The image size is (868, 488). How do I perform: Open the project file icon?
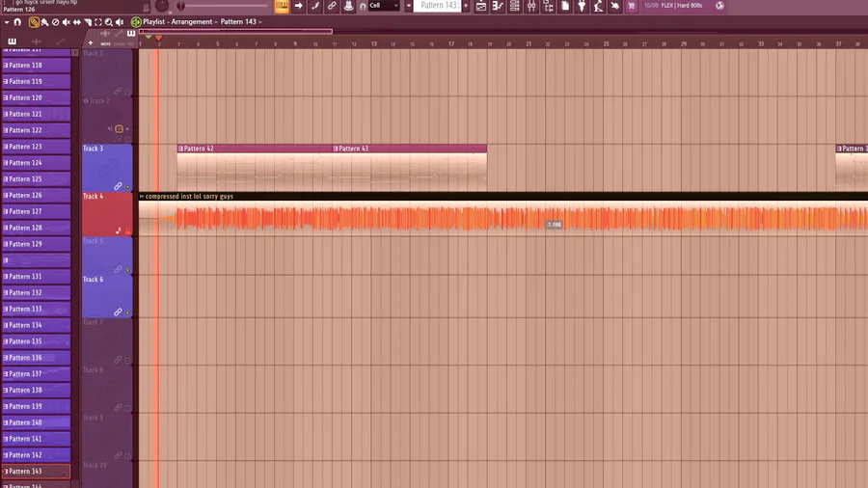click(x=564, y=6)
